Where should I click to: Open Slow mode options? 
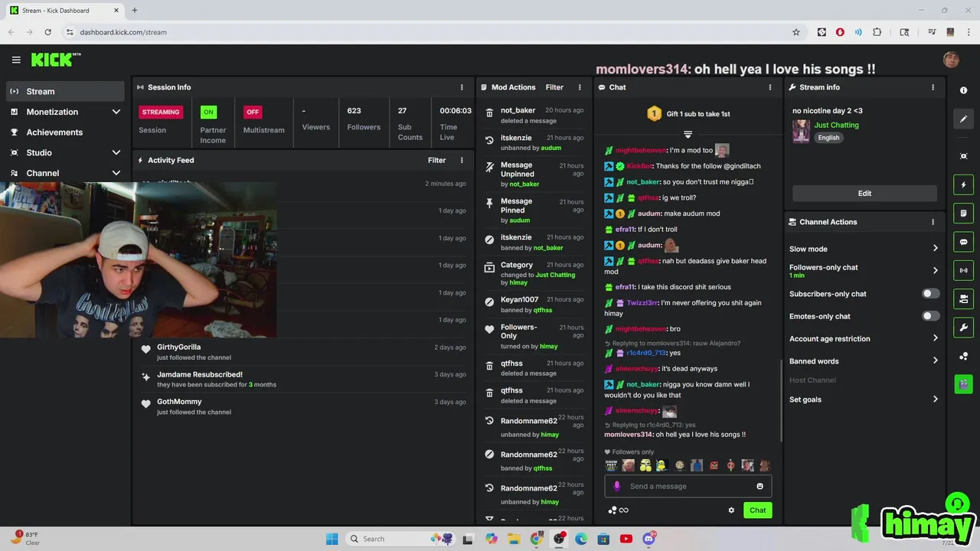(x=864, y=249)
